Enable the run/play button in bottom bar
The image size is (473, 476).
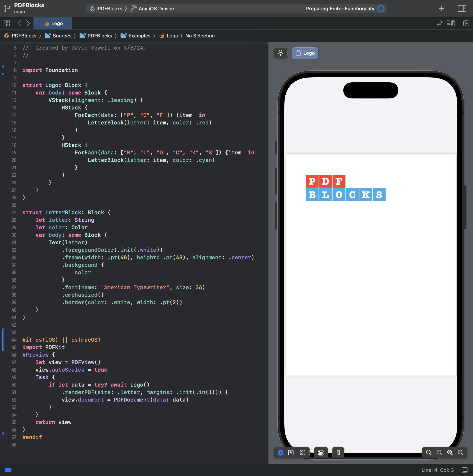281,453
